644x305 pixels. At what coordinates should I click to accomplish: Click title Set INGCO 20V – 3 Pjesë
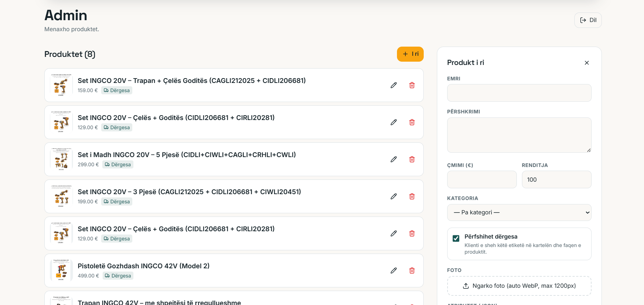[x=189, y=192]
